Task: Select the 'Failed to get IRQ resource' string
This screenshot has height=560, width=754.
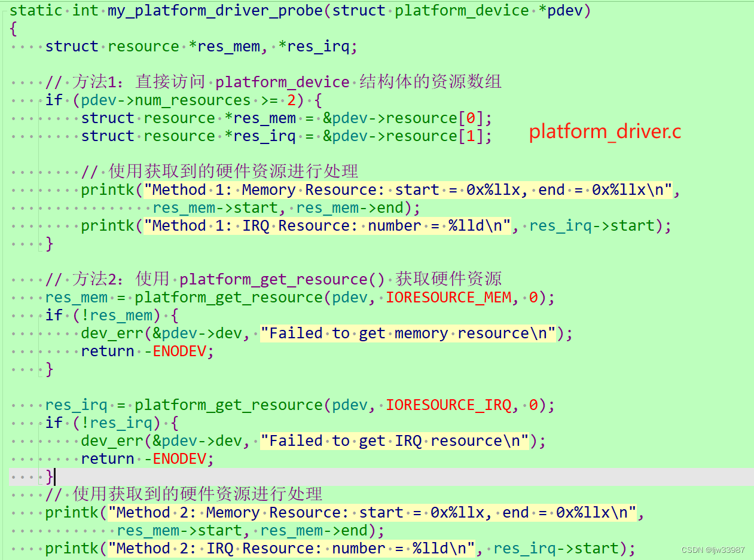Action: (401, 440)
